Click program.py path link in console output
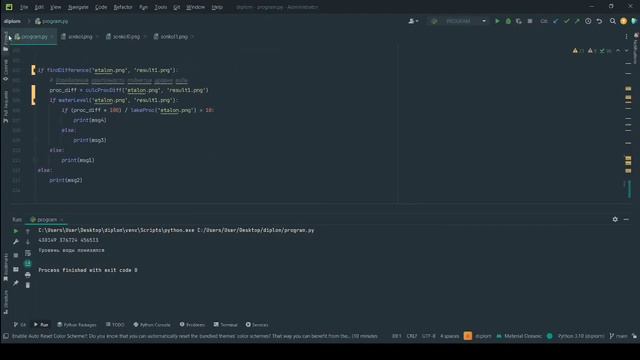The image size is (640, 360). click(256, 230)
